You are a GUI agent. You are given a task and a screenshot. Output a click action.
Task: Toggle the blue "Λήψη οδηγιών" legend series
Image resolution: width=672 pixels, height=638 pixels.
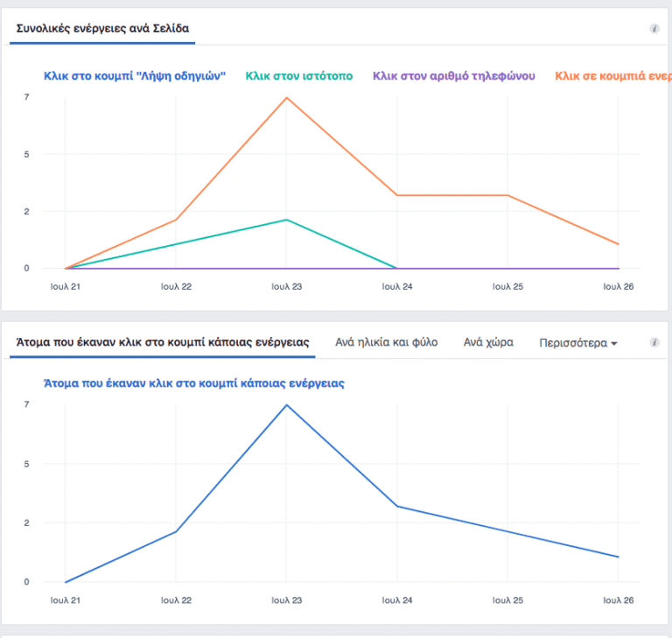[x=135, y=76]
